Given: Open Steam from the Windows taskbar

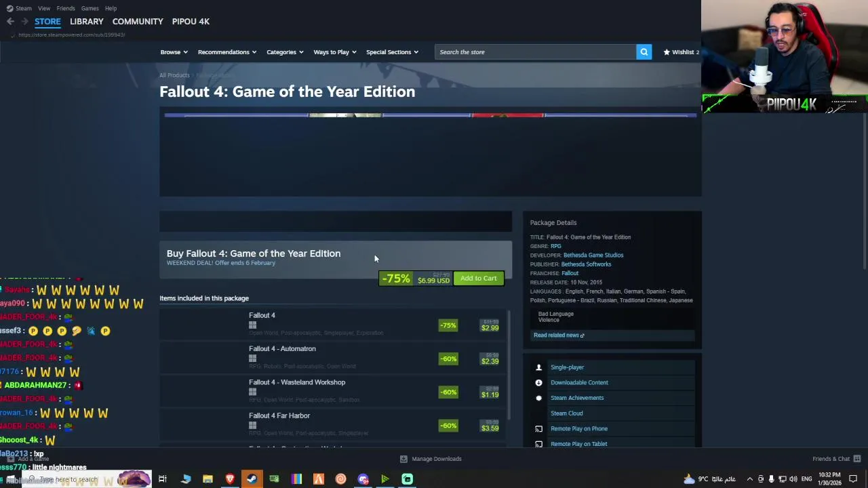Looking at the screenshot, I should click(252, 479).
